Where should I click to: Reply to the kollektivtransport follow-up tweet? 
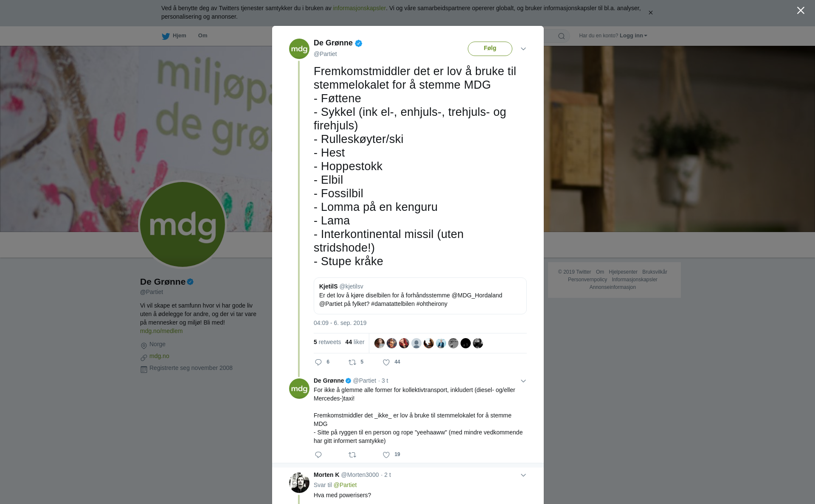coord(318,455)
